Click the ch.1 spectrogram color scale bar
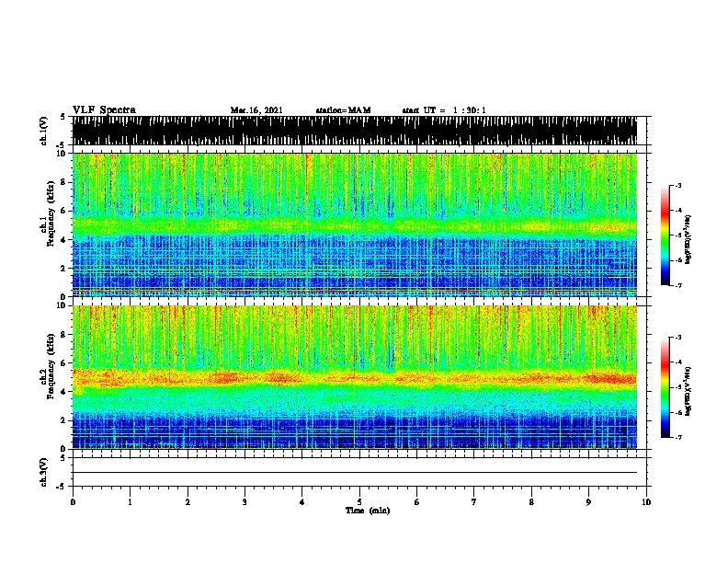Image resolution: width=728 pixels, height=563 pixels. (665, 236)
